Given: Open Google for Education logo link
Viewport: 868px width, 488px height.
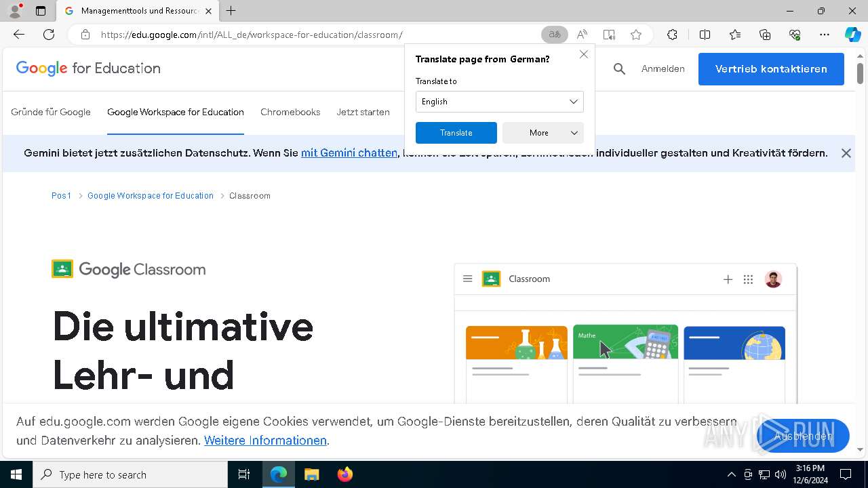Looking at the screenshot, I should coord(88,68).
